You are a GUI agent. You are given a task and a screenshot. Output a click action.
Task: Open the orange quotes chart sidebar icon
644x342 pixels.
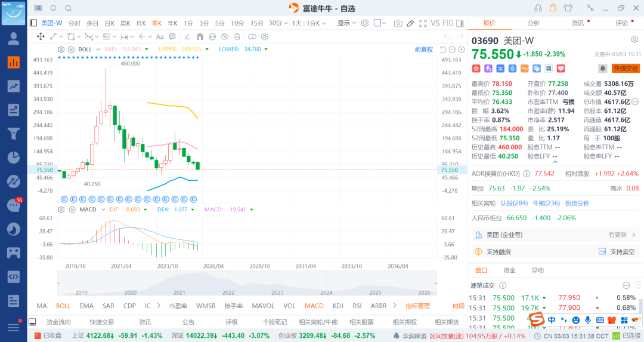click(14, 62)
